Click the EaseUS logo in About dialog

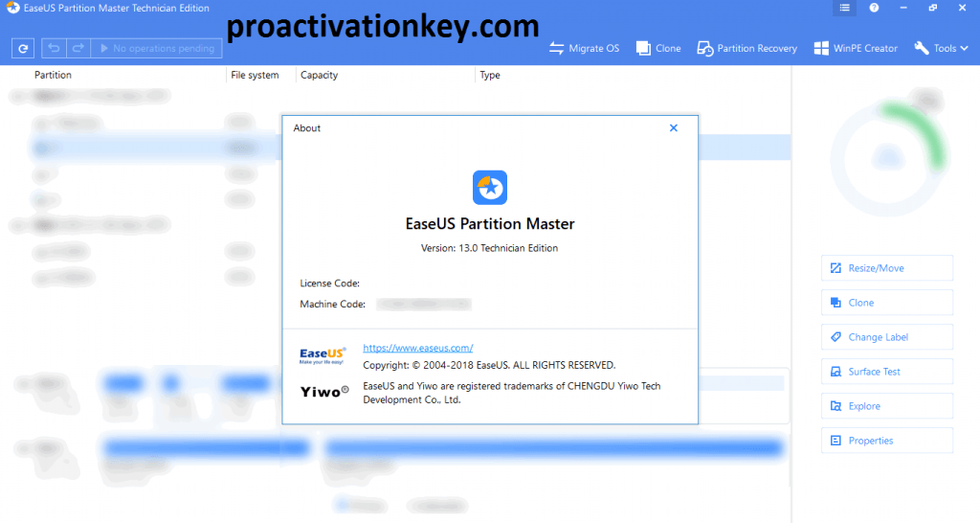[x=322, y=355]
